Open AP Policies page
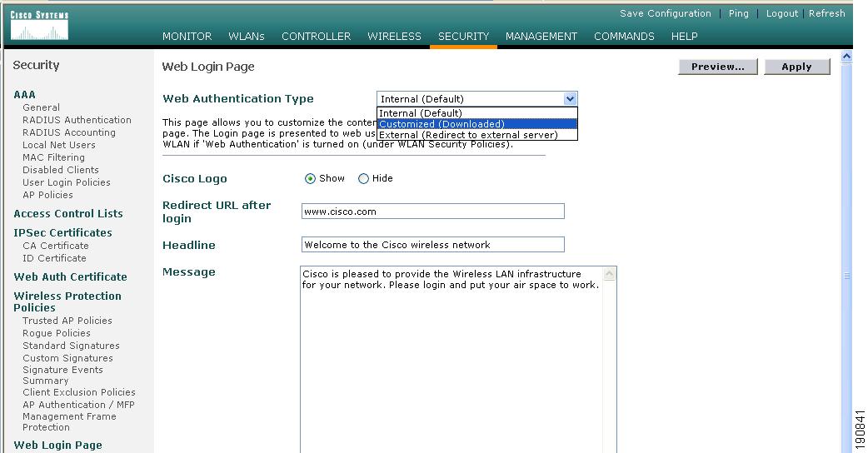The width and height of the screenshot is (868, 453). (47, 195)
